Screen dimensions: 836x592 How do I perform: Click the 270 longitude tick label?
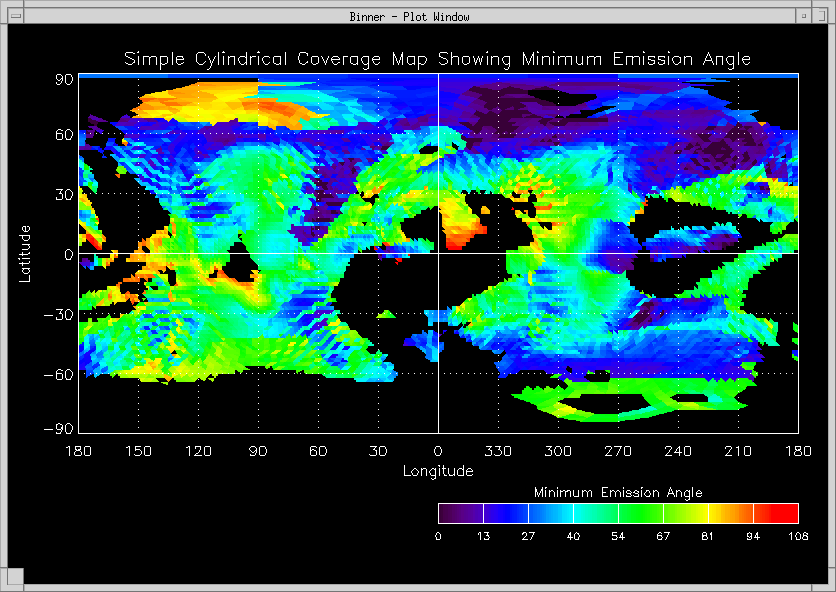coord(618,452)
